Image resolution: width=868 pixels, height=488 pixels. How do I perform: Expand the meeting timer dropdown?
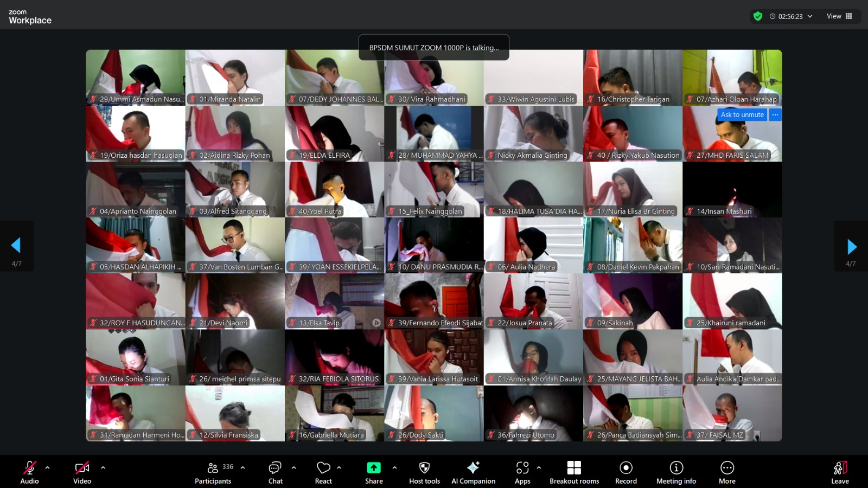[810, 16]
